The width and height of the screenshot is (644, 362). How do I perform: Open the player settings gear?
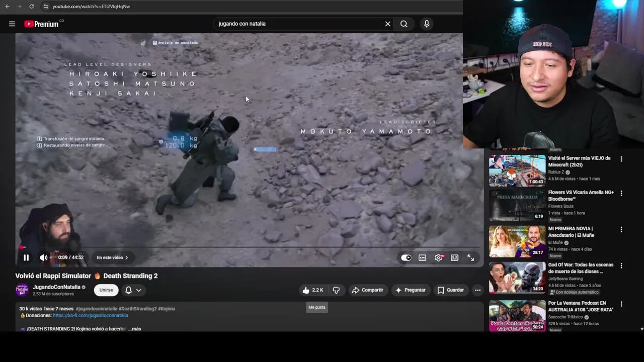(x=439, y=257)
